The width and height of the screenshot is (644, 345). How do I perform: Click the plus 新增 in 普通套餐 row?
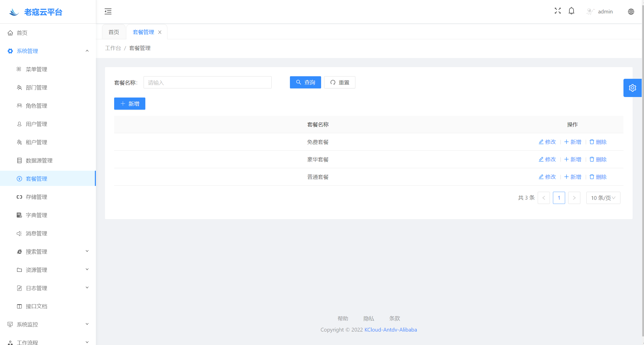tap(572, 177)
